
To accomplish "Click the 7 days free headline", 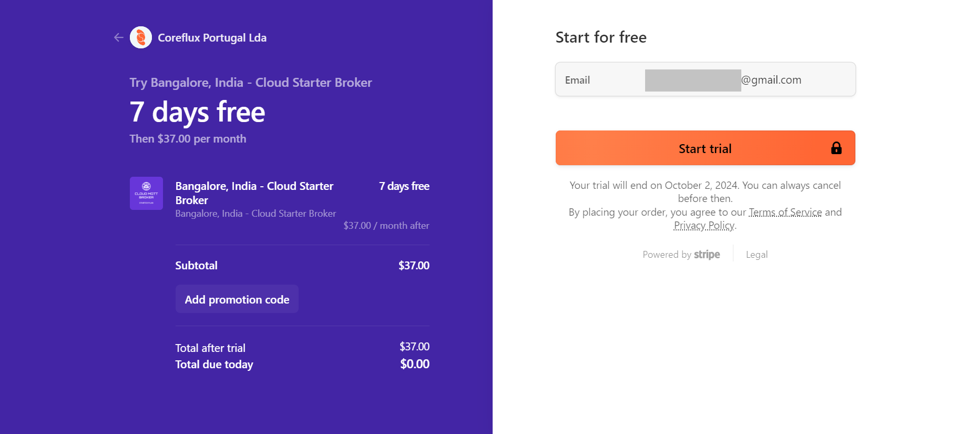I will [x=197, y=112].
